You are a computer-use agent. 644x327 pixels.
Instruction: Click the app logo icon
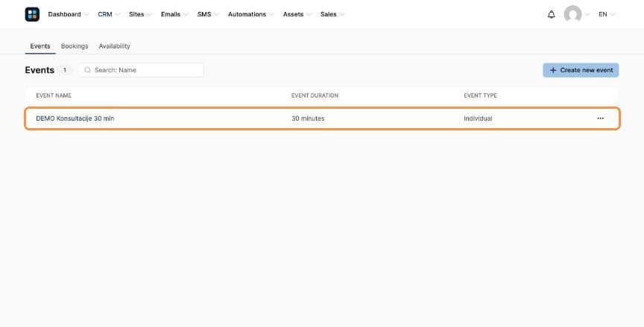[x=32, y=14]
